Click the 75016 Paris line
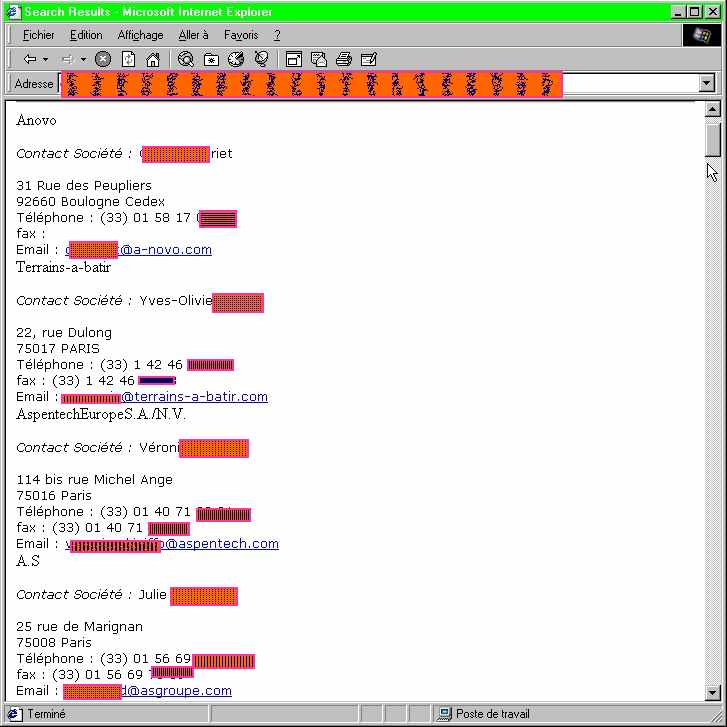 point(54,496)
